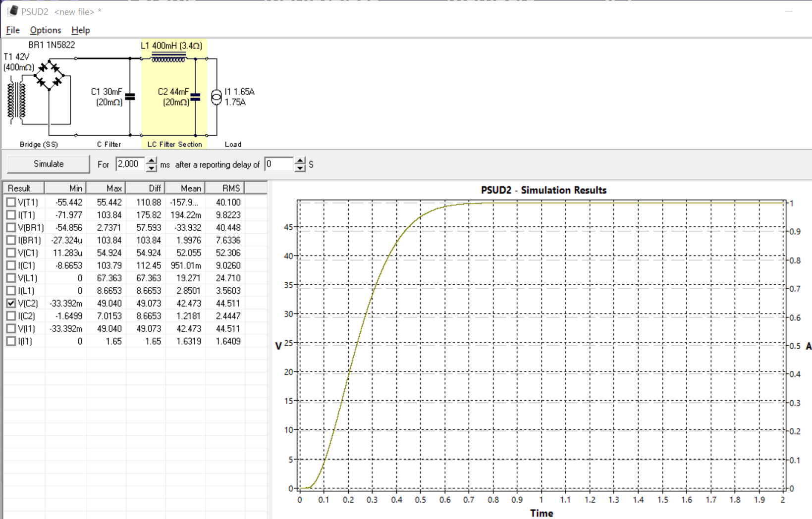
Task: Enable the I(BR1) trace checkbox
Action: pyautogui.click(x=11, y=240)
